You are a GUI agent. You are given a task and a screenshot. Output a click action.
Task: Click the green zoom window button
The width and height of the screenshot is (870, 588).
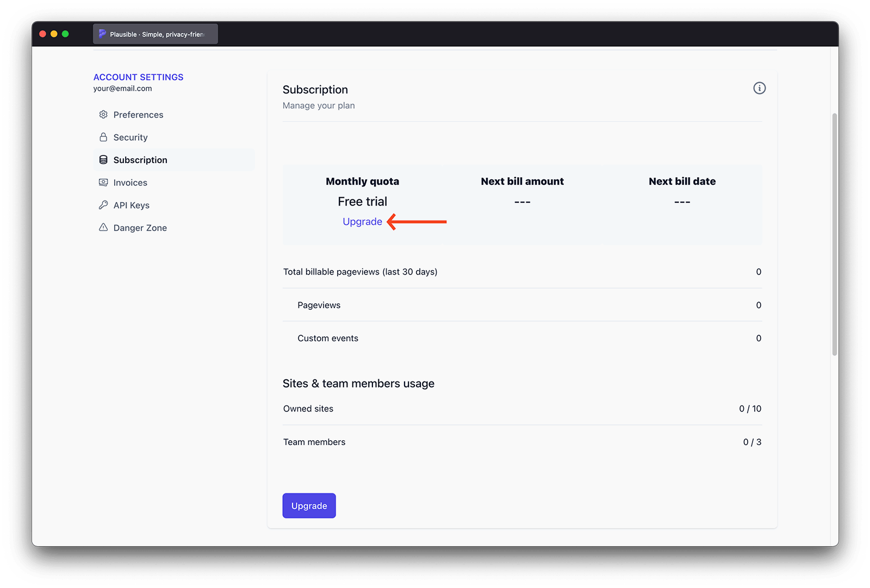click(x=65, y=33)
